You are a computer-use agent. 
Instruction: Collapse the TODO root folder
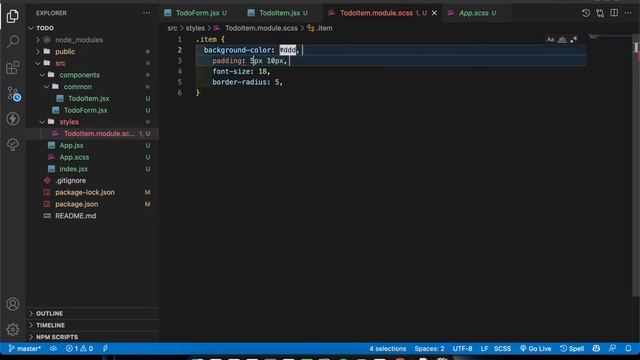pyautogui.click(x=31, y=28)
